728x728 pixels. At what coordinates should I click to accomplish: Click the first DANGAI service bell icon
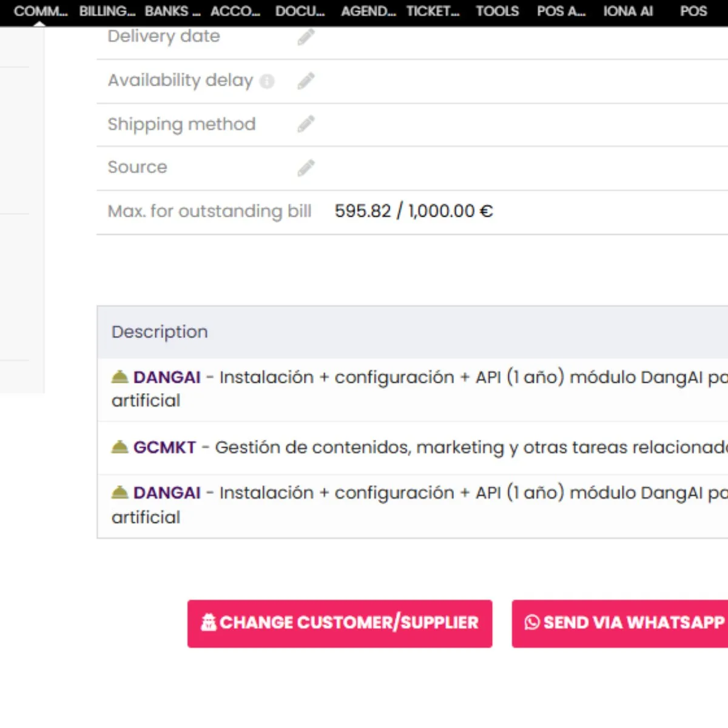point(120,377)
